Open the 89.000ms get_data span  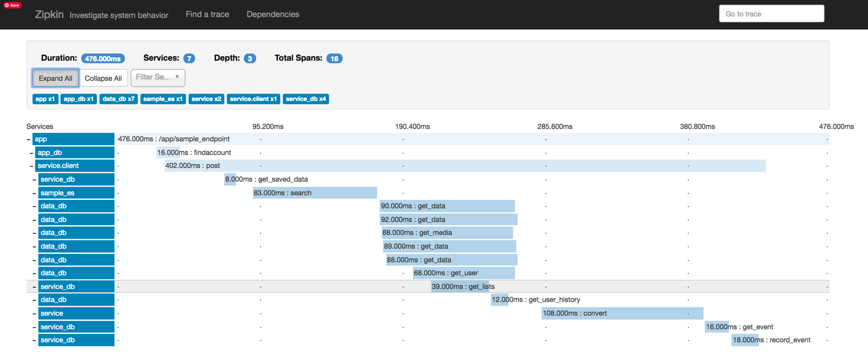pyautogui.click(x=450, y=246)
